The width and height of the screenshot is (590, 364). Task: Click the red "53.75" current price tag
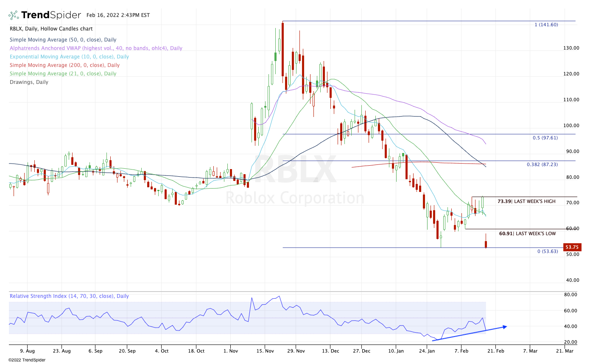pos(572,247)
